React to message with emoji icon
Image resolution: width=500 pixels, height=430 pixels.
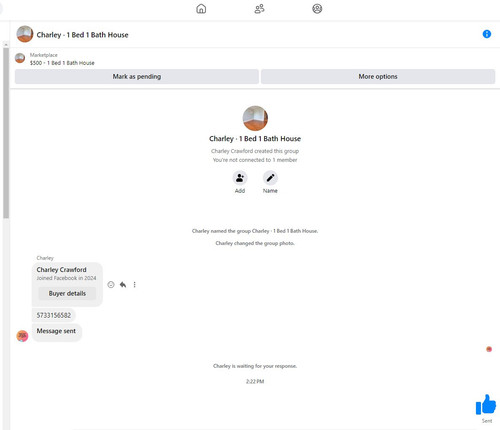tap(111, 285)
